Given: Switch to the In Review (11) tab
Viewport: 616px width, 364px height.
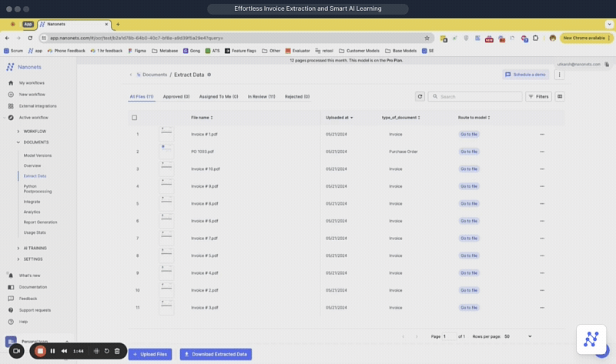Looking at the screenshot, I should 261,97.
